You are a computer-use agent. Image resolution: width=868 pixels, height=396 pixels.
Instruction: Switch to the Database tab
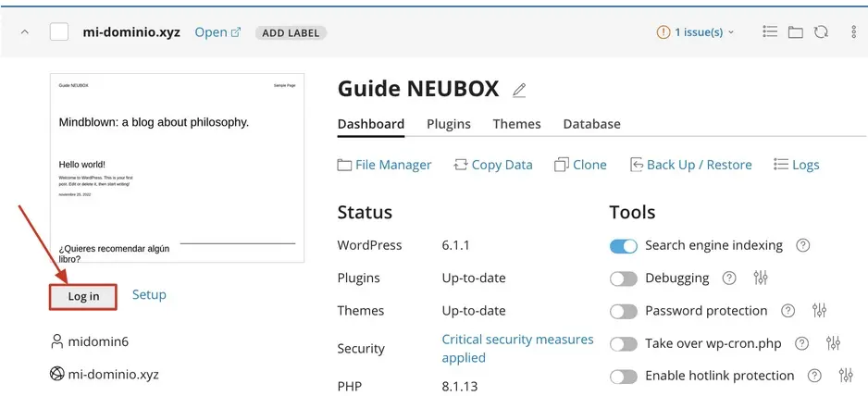tap(591, 124)
